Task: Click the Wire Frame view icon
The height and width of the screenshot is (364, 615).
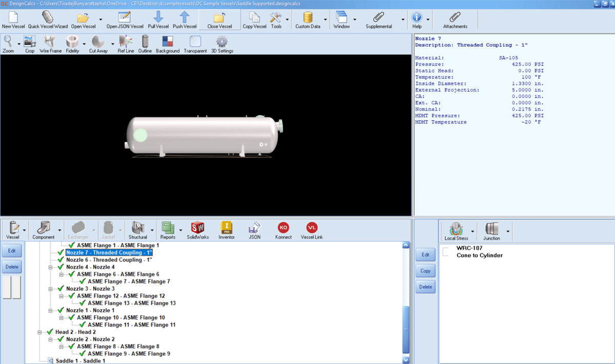Action: coord(50,44)
